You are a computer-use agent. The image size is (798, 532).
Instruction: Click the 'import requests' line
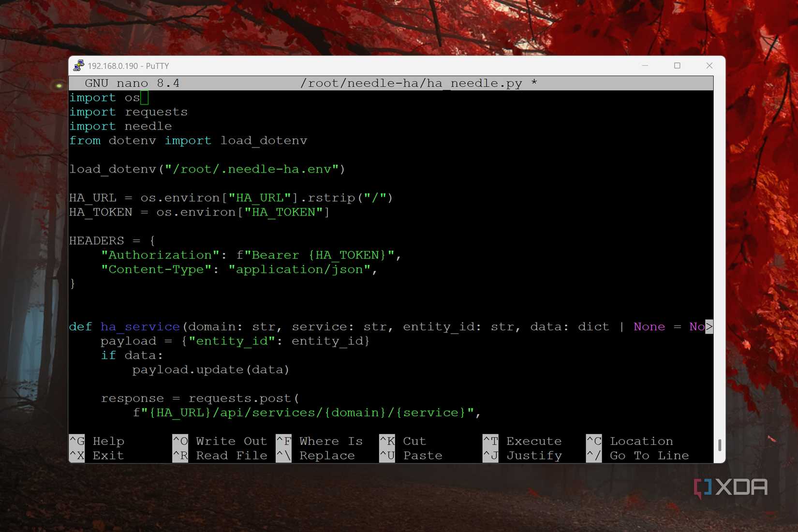tap(128, 112)
